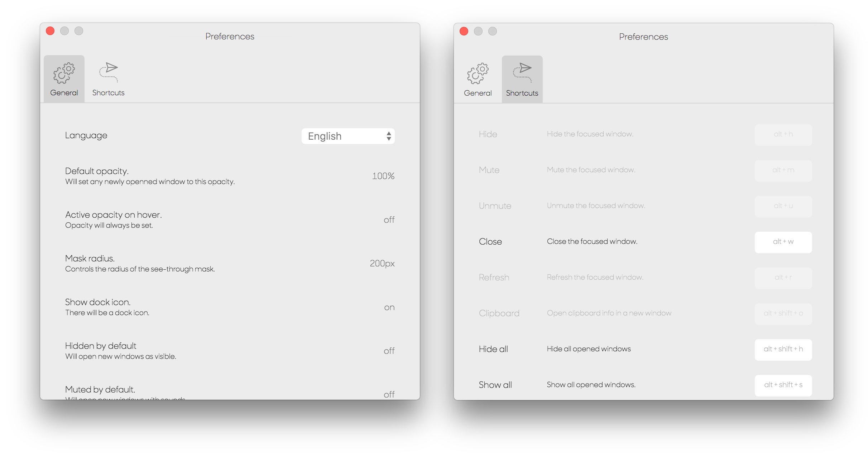Click the alt + shift + h shortcut field
The width and height of the screenshot is (868, 457).
click(783, 350)
